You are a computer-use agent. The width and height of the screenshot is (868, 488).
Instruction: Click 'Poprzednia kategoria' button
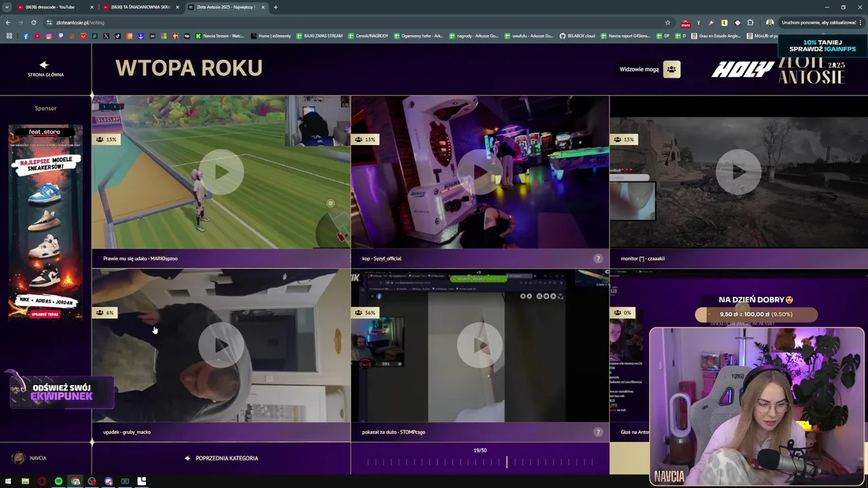(x=221, y=458)
